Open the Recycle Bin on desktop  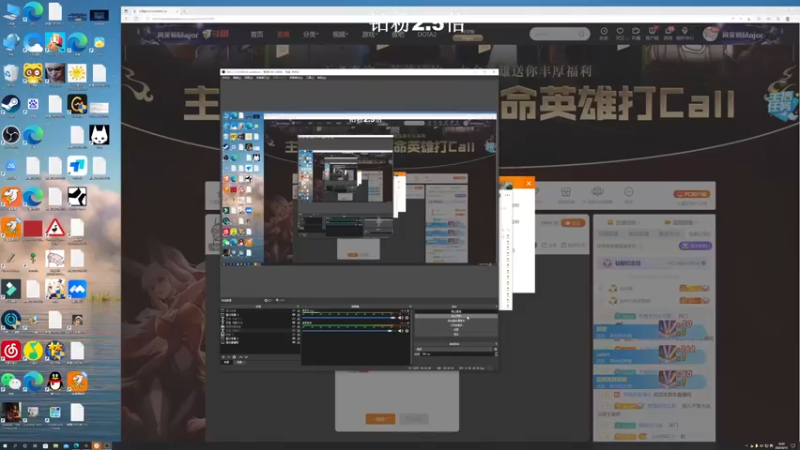point(11,74)
